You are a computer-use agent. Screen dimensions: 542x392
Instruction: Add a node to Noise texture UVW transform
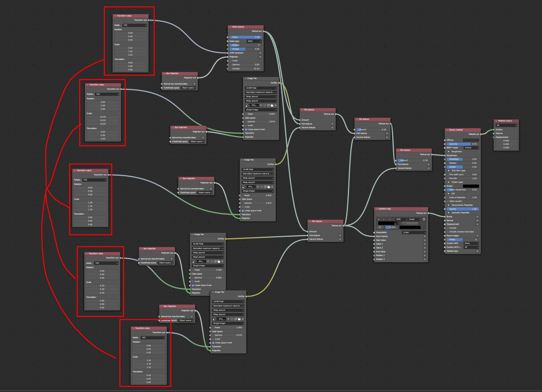coord(260,53)
